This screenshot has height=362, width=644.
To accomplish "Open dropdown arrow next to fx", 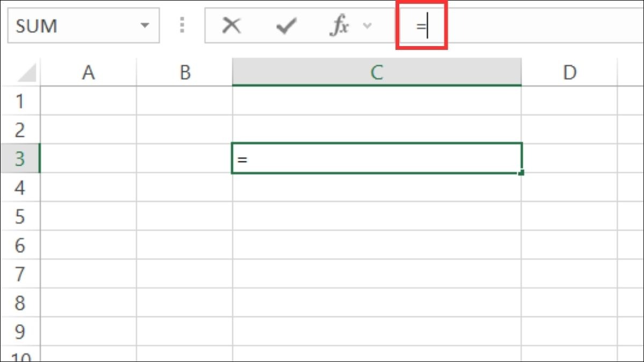I will [x=368, y=25].
